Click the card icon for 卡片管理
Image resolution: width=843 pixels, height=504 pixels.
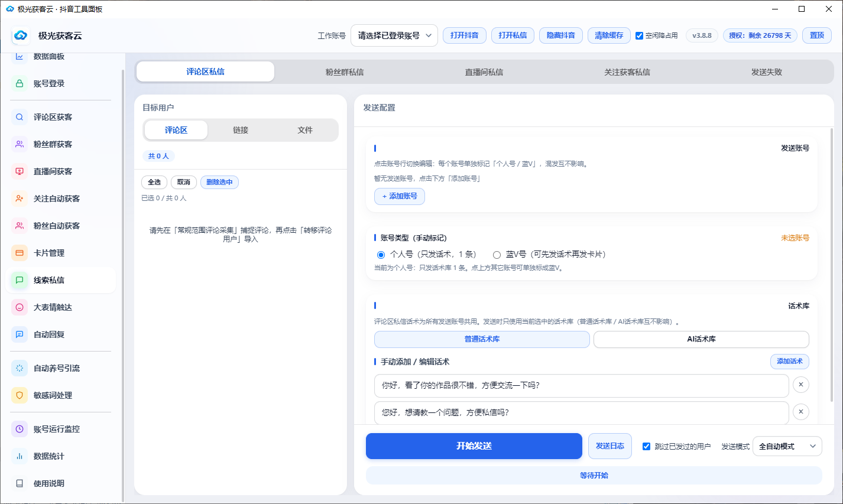[x=20, y=253]
